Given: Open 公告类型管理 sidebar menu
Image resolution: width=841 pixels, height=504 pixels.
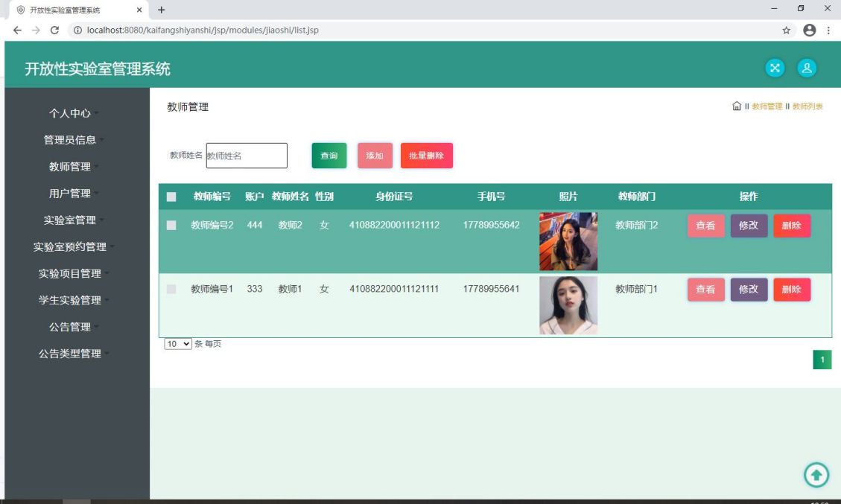Looking at the screenshot, I should click(x=70, y=354).
